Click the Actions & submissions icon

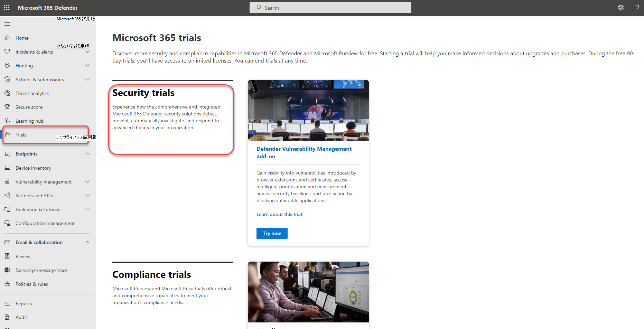7,79
